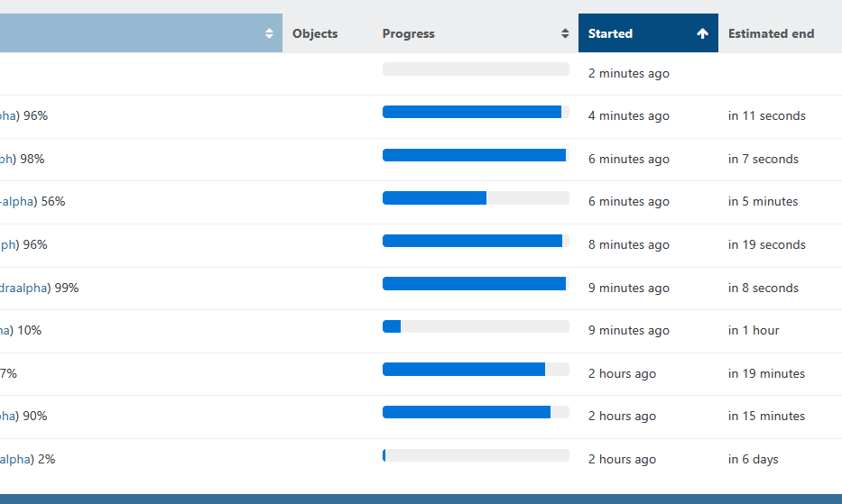Click the Progress column header label
This screenshot has height=504, width=842.
[408, 33]
